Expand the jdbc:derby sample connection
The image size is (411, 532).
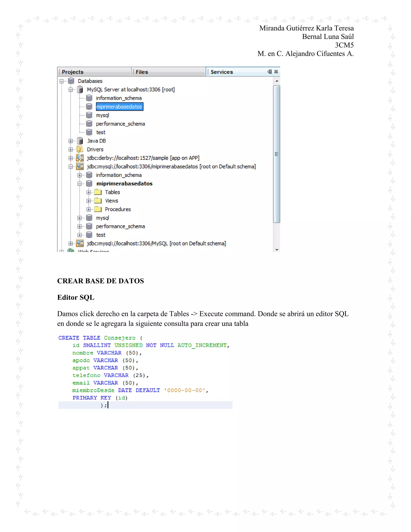click(71, 158)
